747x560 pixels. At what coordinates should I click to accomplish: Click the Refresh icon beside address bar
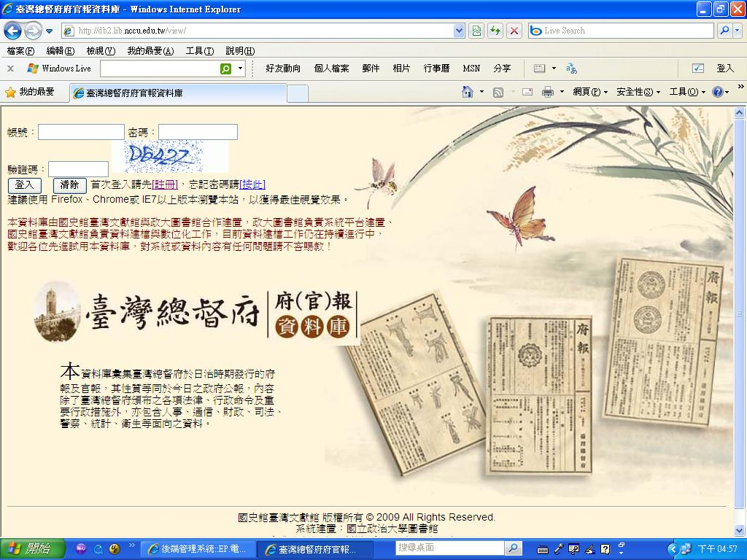[495, 31]
